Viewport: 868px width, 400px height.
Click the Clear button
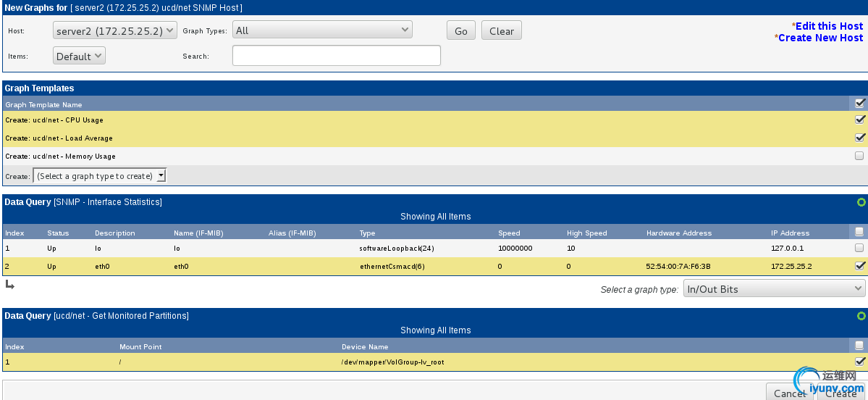tap(502, 31)
